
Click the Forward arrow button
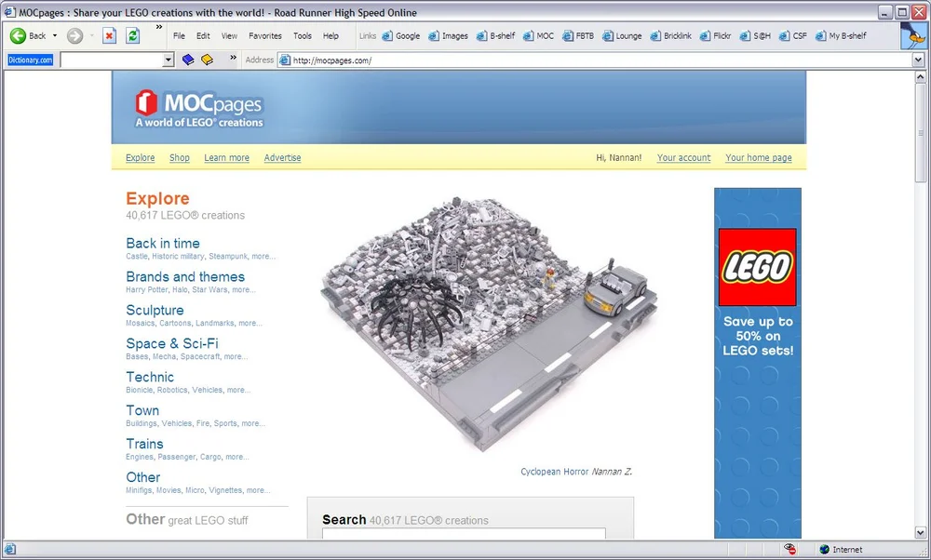coord(74,36)
